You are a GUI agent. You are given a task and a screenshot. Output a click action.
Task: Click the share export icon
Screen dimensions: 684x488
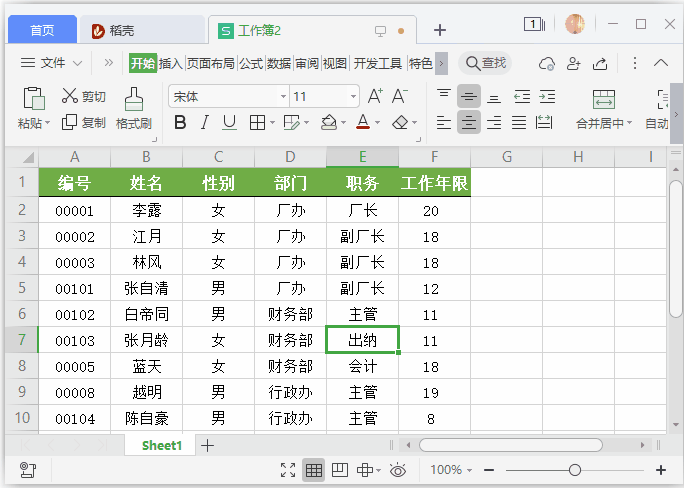click(600, 64)
